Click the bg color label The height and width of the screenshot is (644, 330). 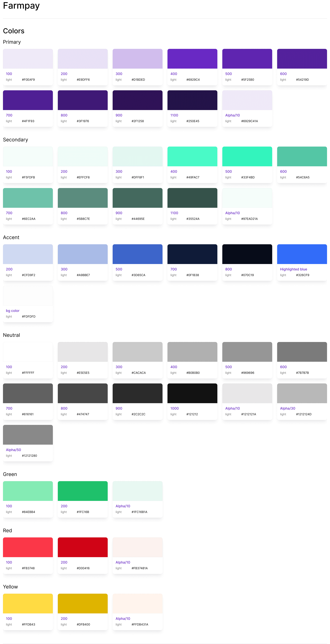(x=13, y=311)
